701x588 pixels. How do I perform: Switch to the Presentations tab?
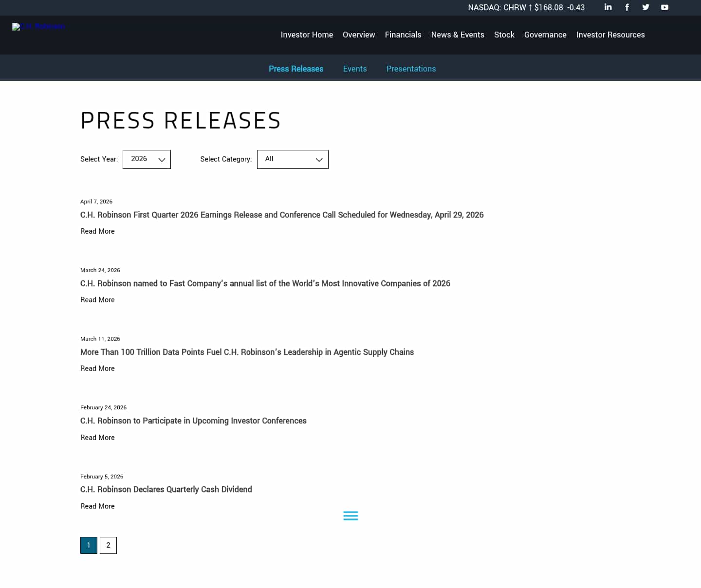point(411,69)
